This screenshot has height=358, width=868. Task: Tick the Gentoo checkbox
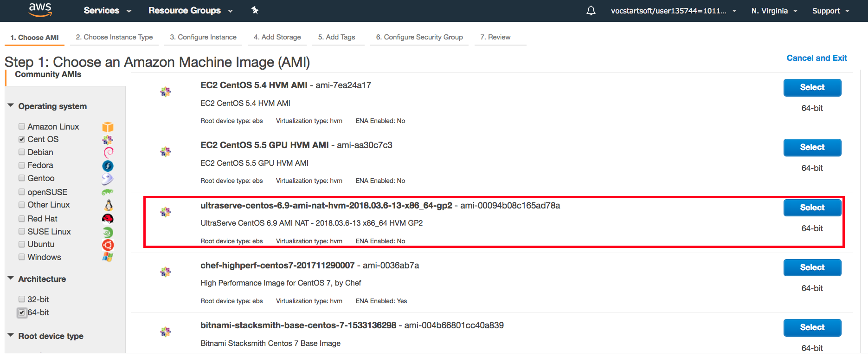click(x=22, y=178)
